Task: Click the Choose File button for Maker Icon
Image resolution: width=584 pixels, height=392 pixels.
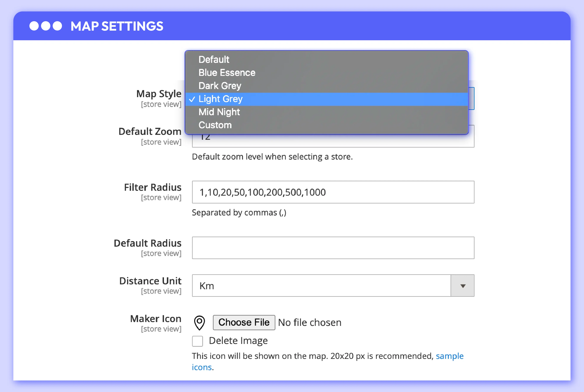Action: coord(244,322)
